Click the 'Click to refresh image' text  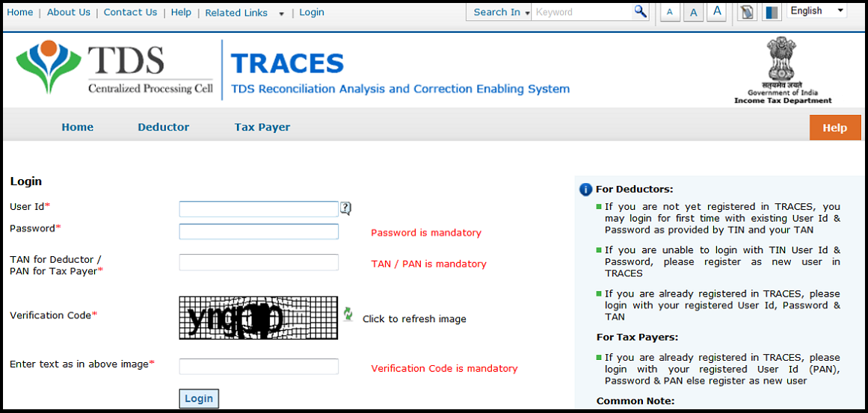click(x=414, y=319)
